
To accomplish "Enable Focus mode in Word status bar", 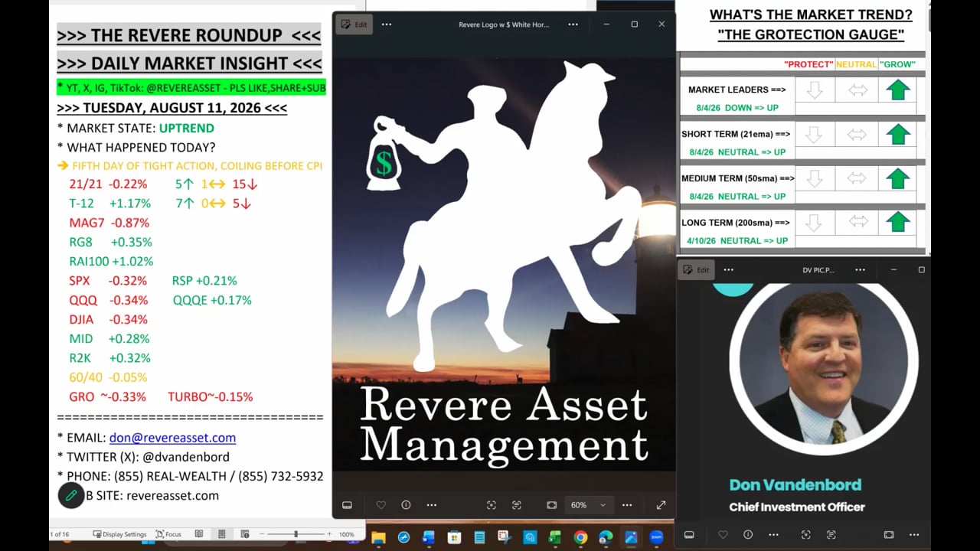I will click(168, 534).
